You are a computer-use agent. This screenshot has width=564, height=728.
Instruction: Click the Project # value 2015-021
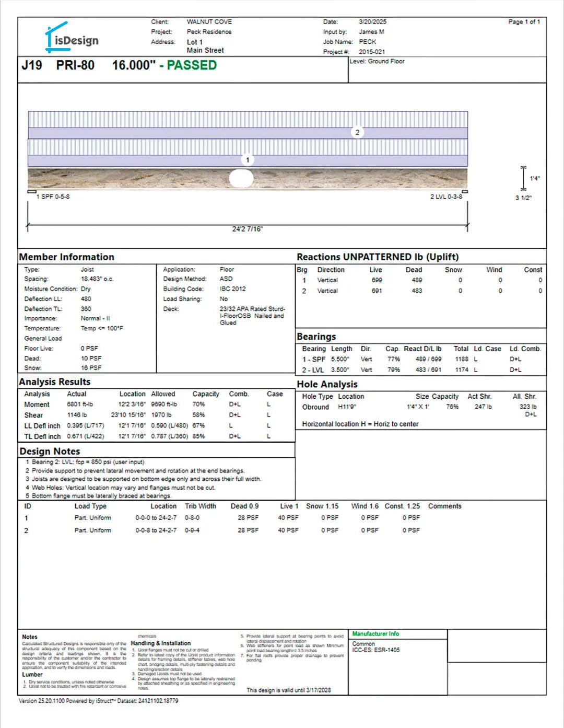click(x=372, y=52)
